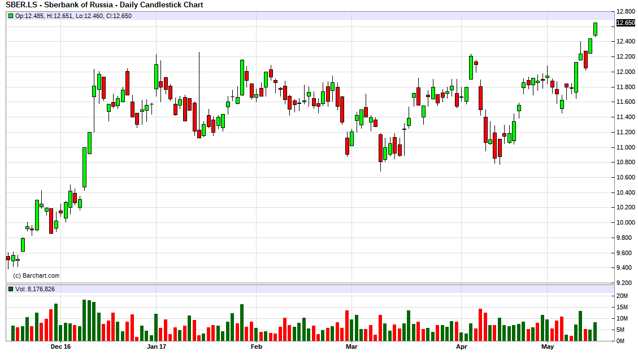Click the 20M volume axis label
The image size is (638, 364).
(x=622, y=296)
